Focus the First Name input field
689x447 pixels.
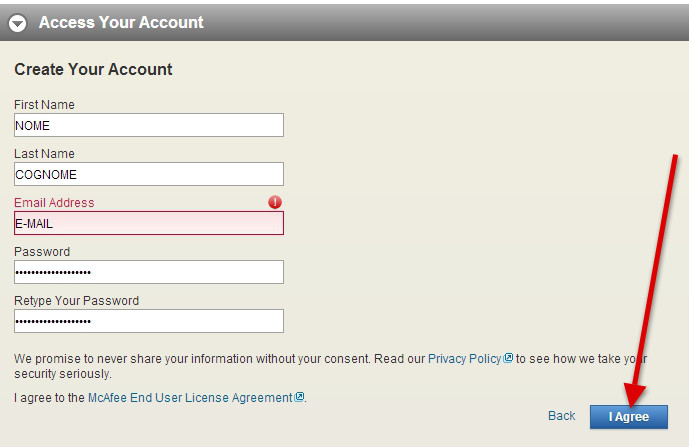click(148, 125)
